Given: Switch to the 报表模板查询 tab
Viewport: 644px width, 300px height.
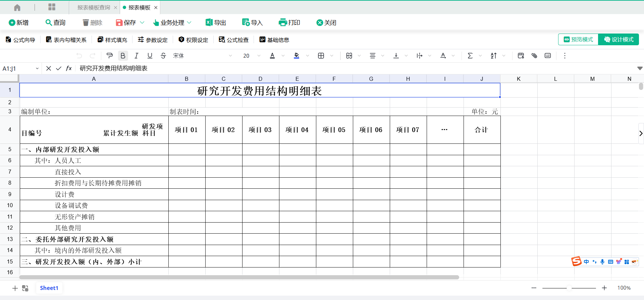Looking at the screenshot, I should pyautogui.click(x=94, y=7).
